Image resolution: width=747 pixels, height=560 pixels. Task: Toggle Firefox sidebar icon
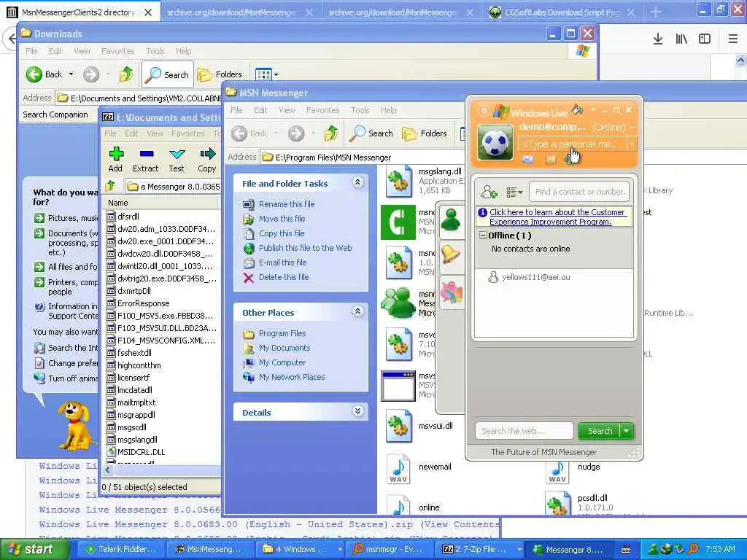pos(705,39)
